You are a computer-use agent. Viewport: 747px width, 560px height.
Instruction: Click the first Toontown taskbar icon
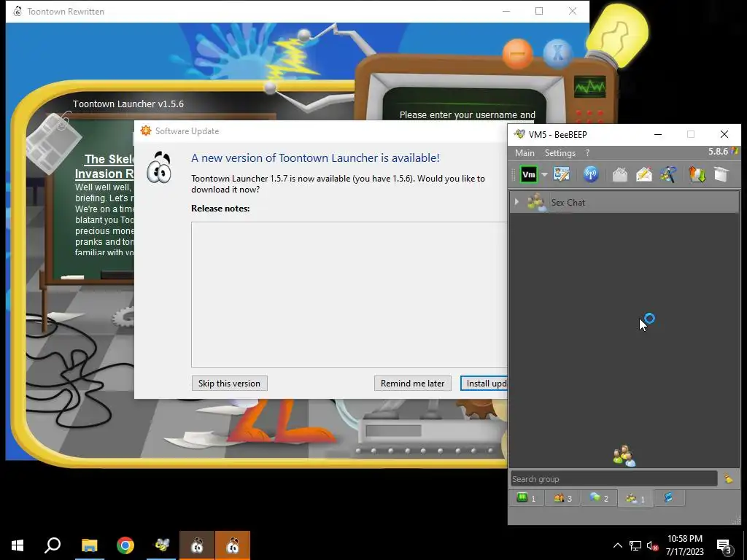(197, 545)
